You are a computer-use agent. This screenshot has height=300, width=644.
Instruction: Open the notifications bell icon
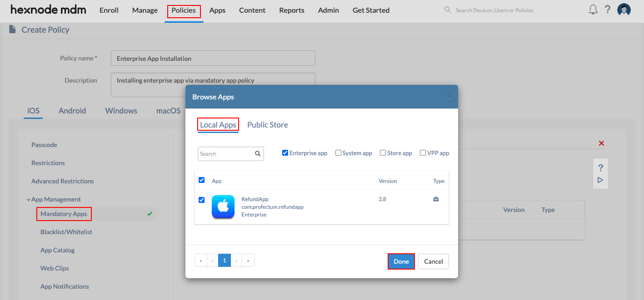[x=593, y=10]
